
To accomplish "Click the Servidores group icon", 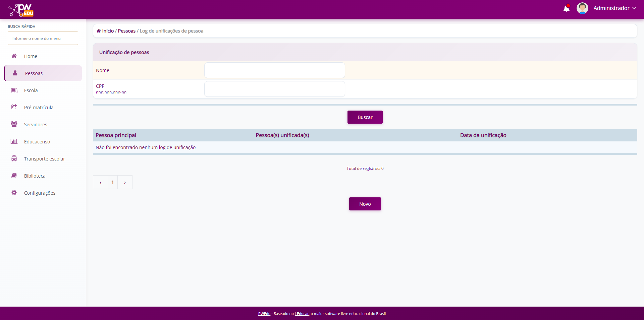I will point(14,124).
